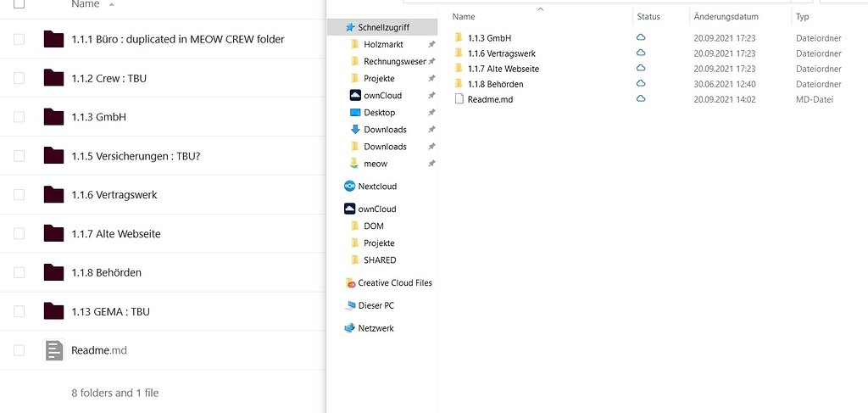Viewport: 868px width, 413px height.
Task: Sort Explorer list by Änderungsdatum column
Action: [x=726, y=17]
